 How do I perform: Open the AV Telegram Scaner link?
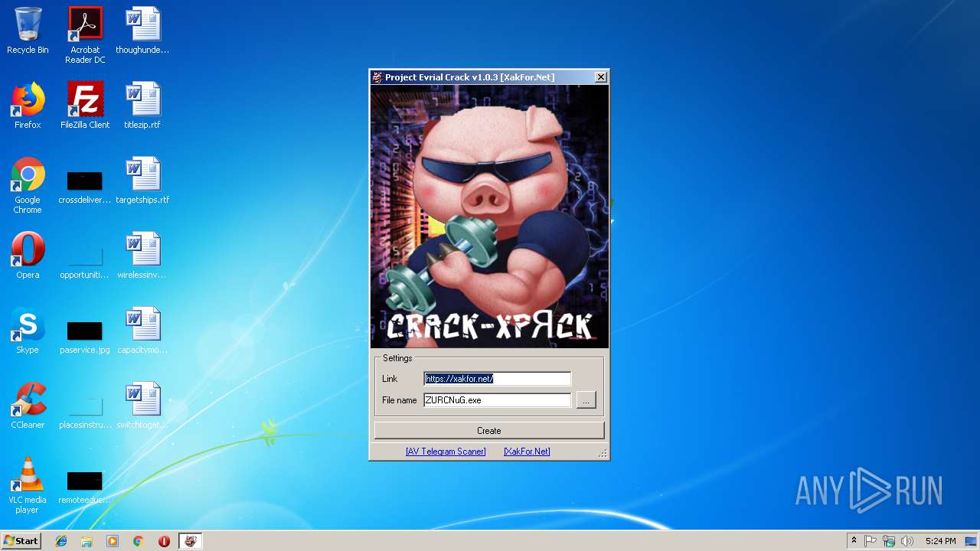446,452
